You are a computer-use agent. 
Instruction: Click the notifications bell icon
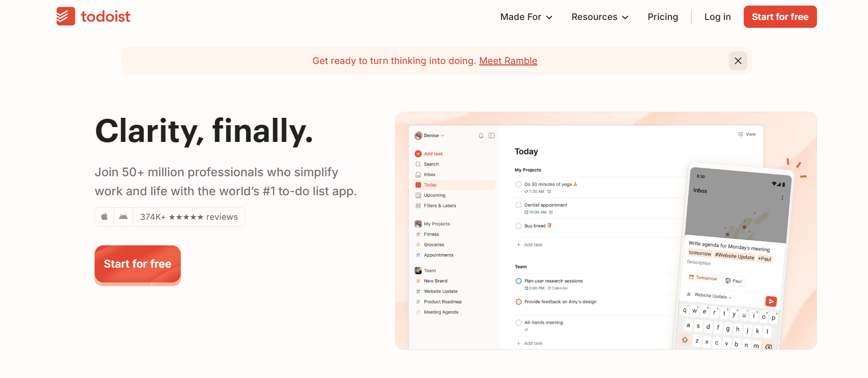481,135
